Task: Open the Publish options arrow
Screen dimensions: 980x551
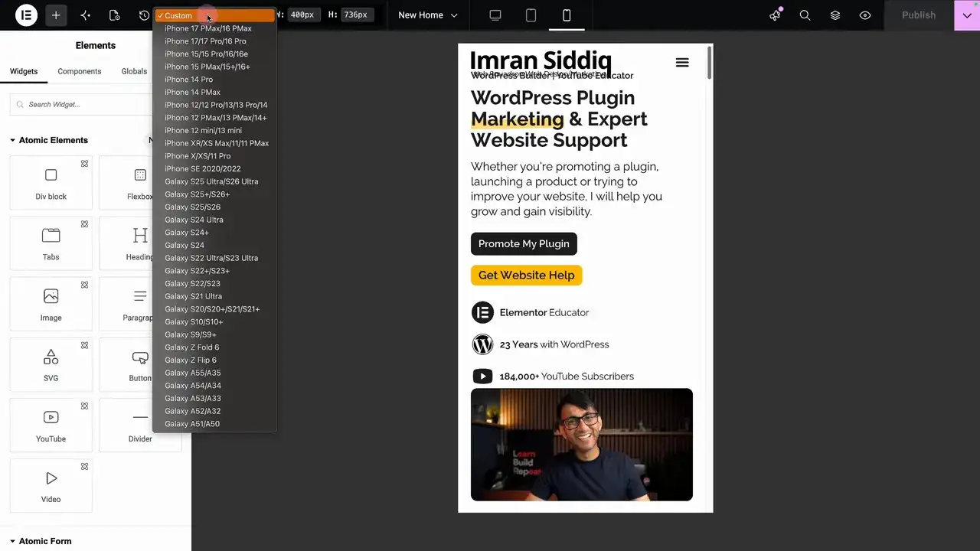Action: click(967, 15)
